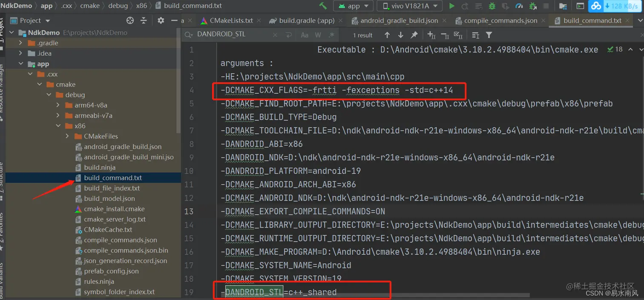Close the compile_commands.json tab
The width and height of the screenshot is (644, 300).
click(544, 20)
